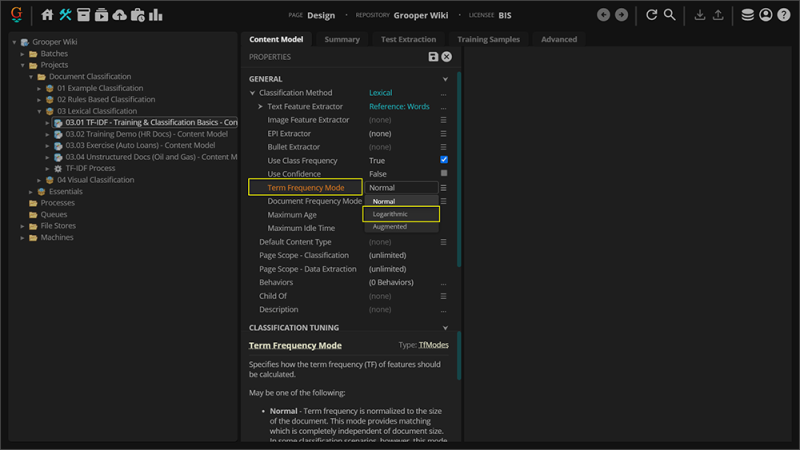Screen dimensions: 800x450
Task: Click the Refresh icon in top toolbar
Action: point(652,15)
